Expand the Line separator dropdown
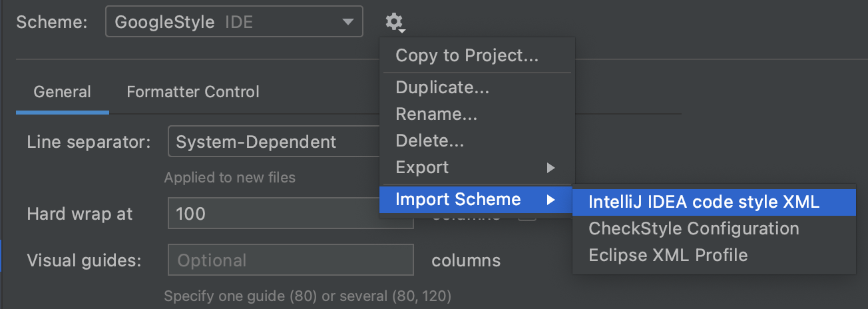This screenshot has width=868, height=309. point(273,142)
